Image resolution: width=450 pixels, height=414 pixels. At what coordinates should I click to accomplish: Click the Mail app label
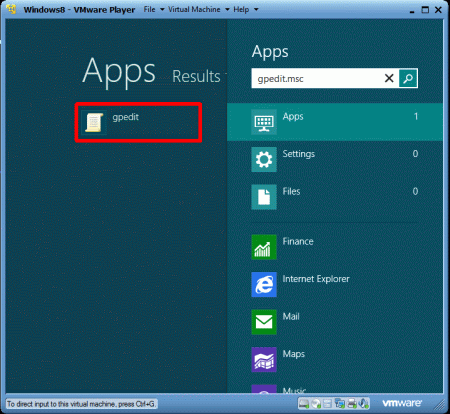tap(291, 316)
